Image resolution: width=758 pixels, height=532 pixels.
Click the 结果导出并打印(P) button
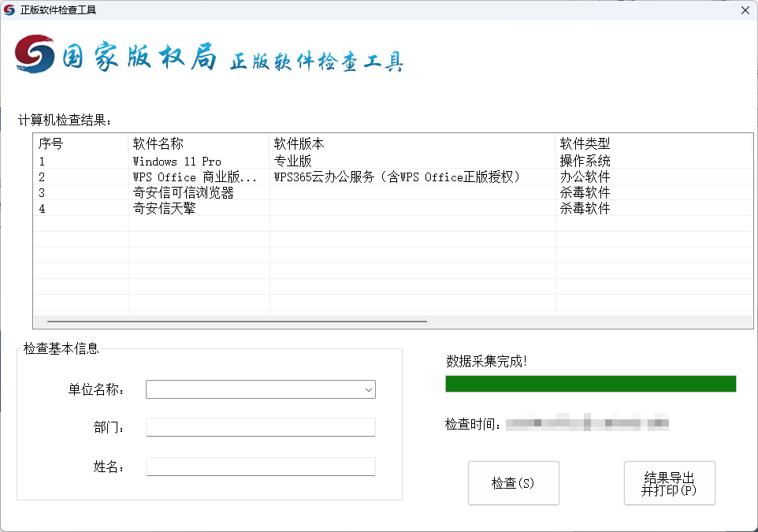point(669,483)
